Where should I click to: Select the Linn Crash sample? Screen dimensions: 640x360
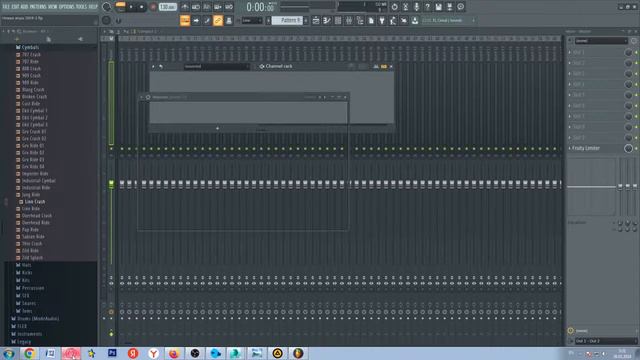click(x=32, y=202)
